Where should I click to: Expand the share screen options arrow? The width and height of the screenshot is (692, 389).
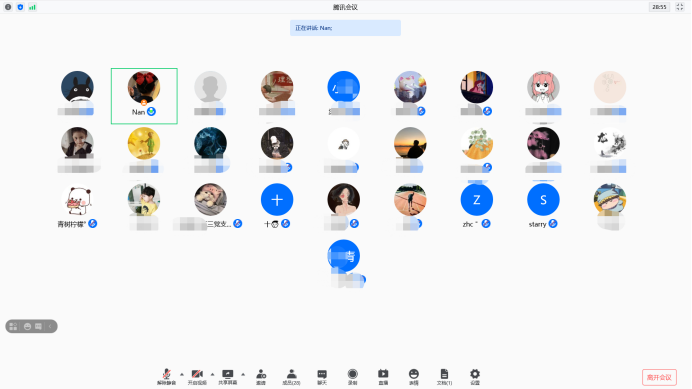tap(243, 374)
